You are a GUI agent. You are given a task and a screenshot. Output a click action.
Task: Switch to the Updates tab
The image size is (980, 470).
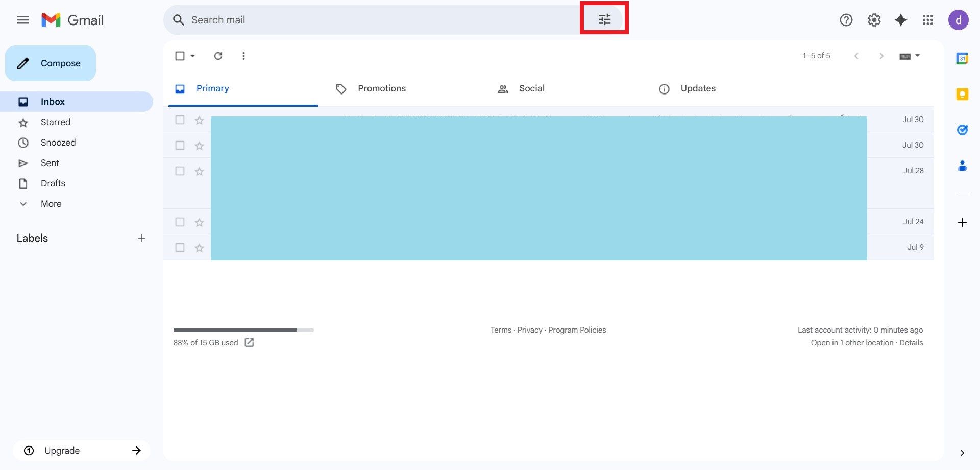pyautogui.click(x=697, y=88)
